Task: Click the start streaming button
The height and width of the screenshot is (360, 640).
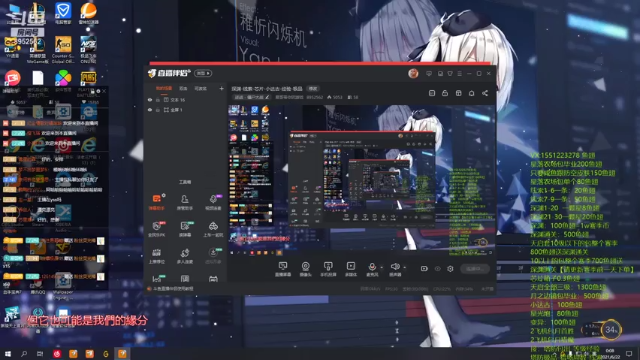Action: coord(475,269)
